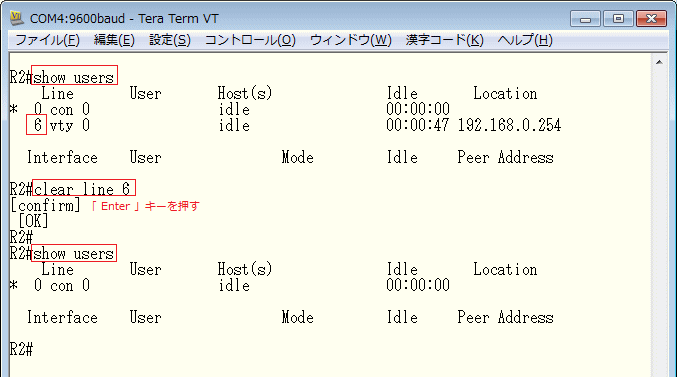The height and width of the screenshot is (377, 677).
Task: Close the Tera Term window
Action: point(651,19)
